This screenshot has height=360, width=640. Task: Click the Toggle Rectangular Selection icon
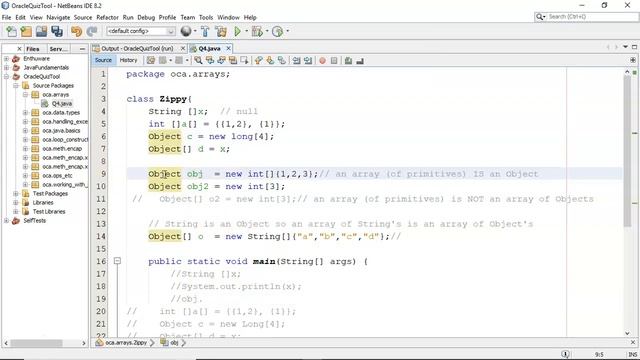point(244,60)
